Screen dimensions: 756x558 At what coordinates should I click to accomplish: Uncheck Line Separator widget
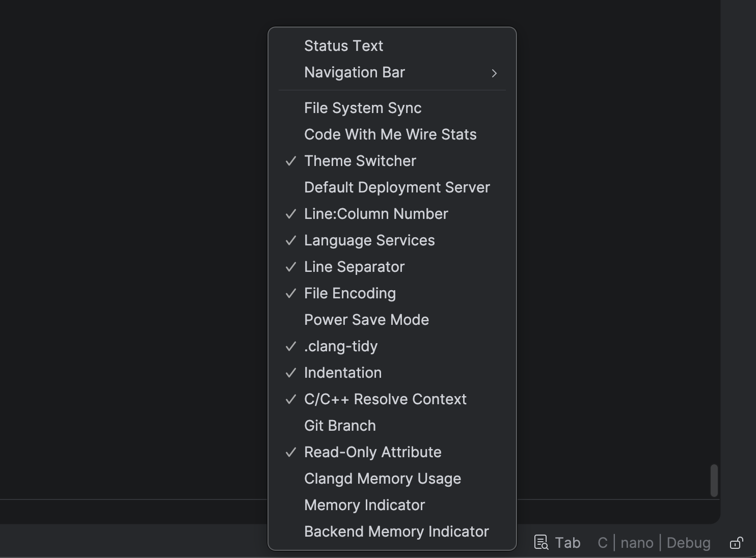point(392,267)
